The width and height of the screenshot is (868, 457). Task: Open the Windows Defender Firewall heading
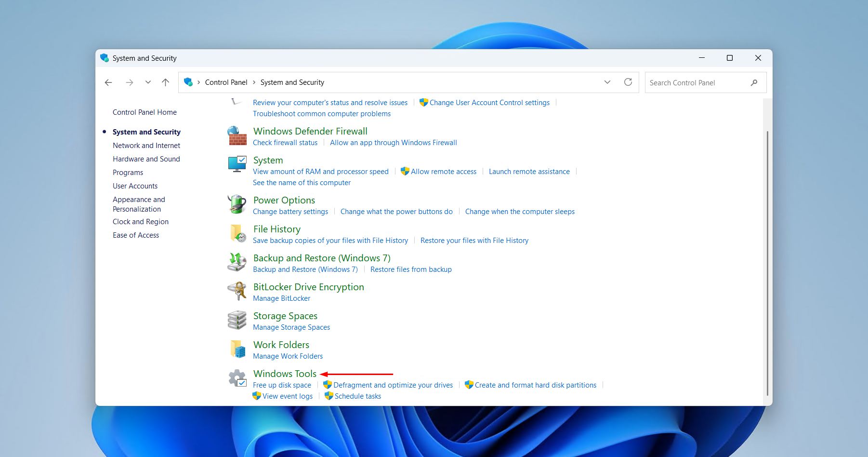(310, 131)
